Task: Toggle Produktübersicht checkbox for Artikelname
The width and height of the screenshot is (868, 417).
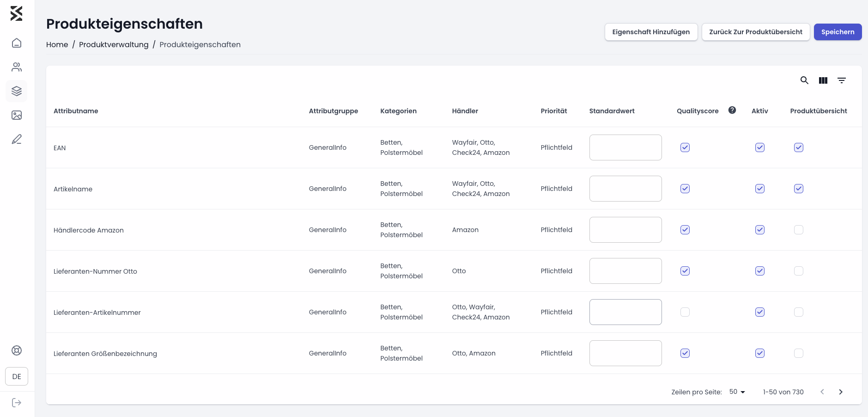Action: point(799,189)
